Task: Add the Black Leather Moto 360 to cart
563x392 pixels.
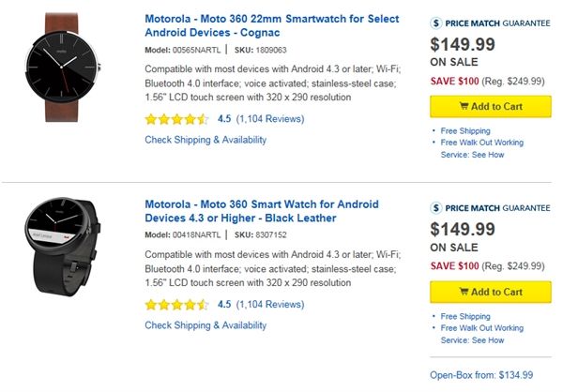Action: click(x=490, y=292)
